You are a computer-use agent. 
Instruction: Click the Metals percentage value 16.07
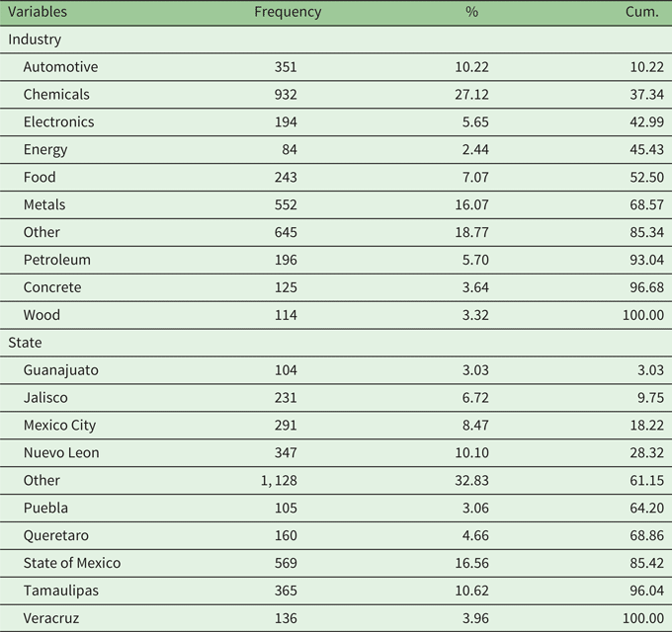[471, 205]
